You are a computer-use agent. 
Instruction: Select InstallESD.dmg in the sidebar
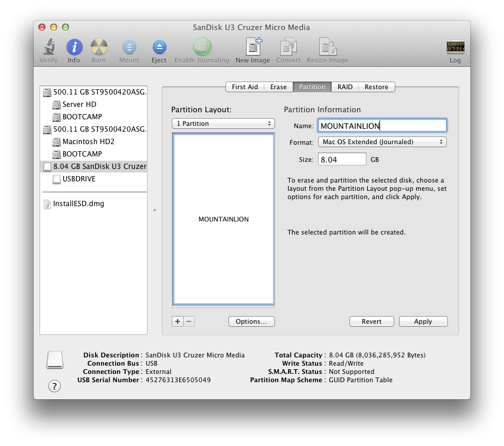pos(78,204)
